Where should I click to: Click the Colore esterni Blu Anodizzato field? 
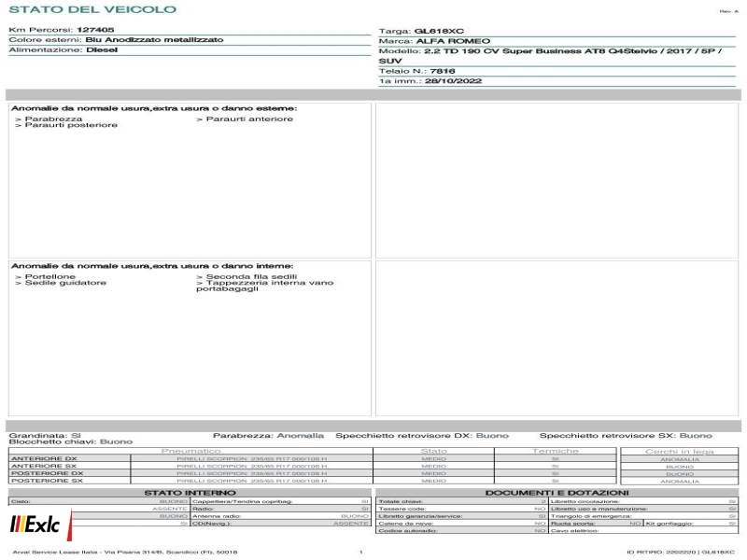pos(190,40)
